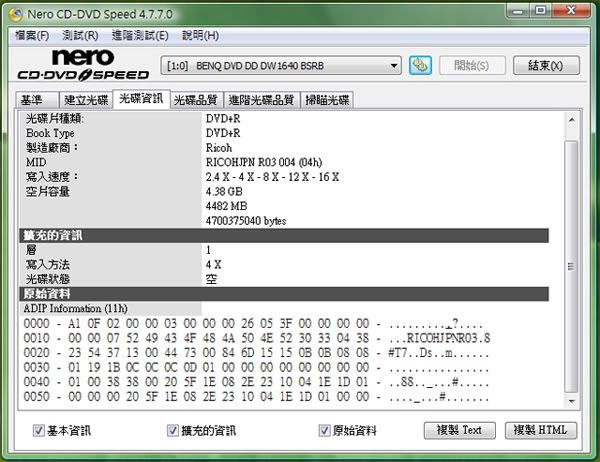
Task: Click the Book Type label
Action: point(50,133)
